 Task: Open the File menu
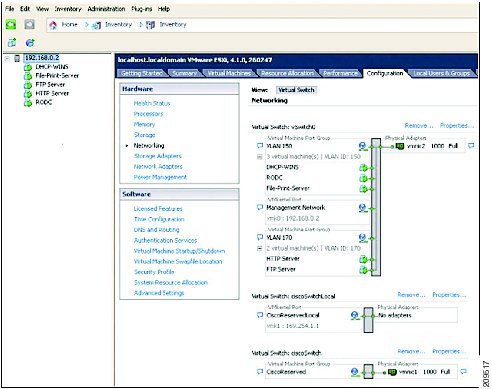pos(10,9)
